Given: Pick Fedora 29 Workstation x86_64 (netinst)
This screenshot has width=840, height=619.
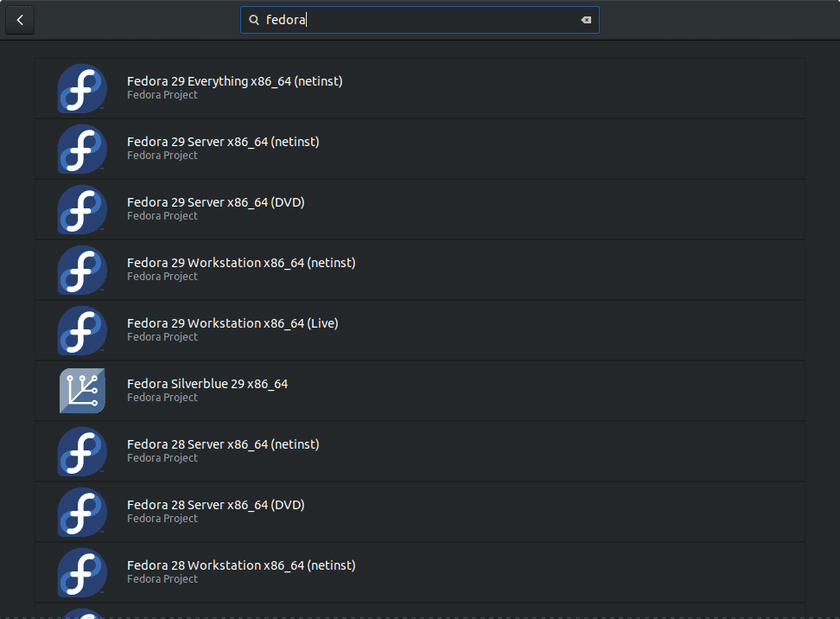Looking at the screenshot, I should pos(241,263).
